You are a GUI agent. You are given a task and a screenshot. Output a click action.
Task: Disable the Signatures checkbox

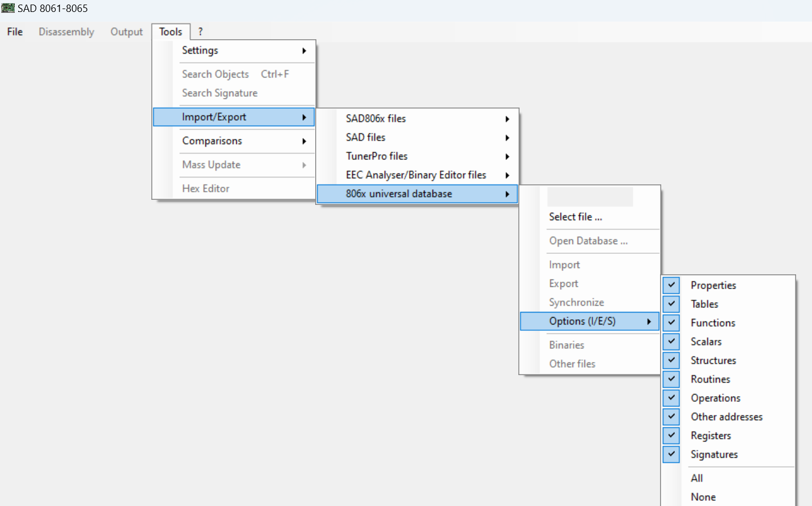click(671, 454)
